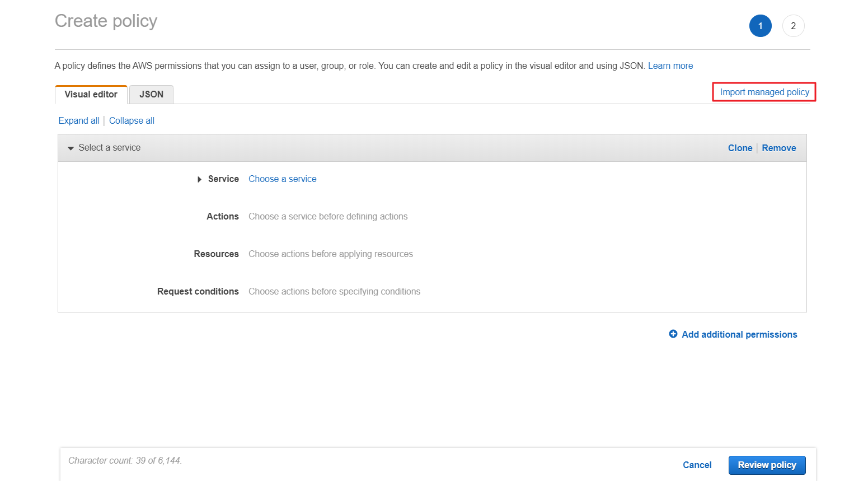The width and height of the screenshot is (868, 481).
Task: Click the Actions placeholder text
Action: pos(328,216)
